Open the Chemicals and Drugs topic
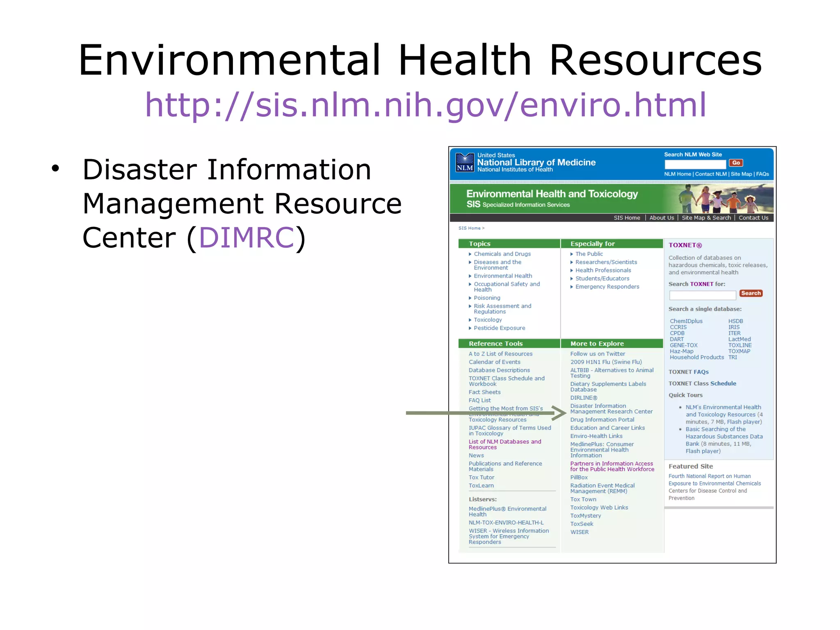Viewport: 840px width, 630px height. 502,254
